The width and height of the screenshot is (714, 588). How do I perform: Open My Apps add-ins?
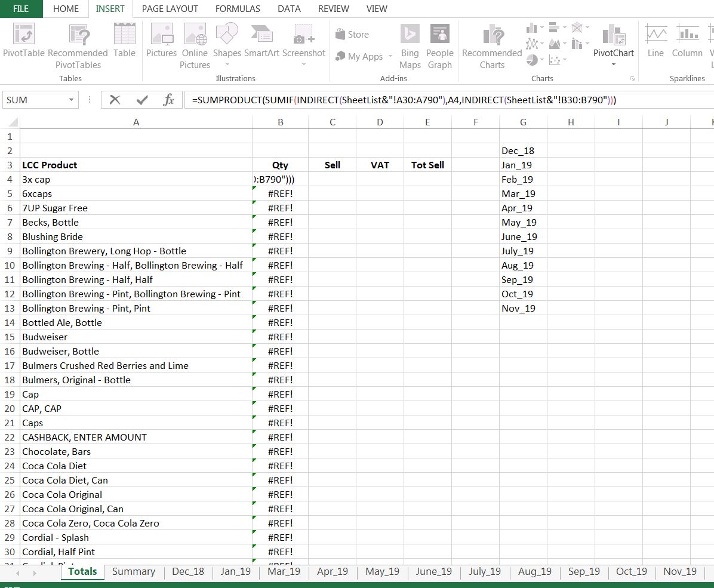point(360,57)
